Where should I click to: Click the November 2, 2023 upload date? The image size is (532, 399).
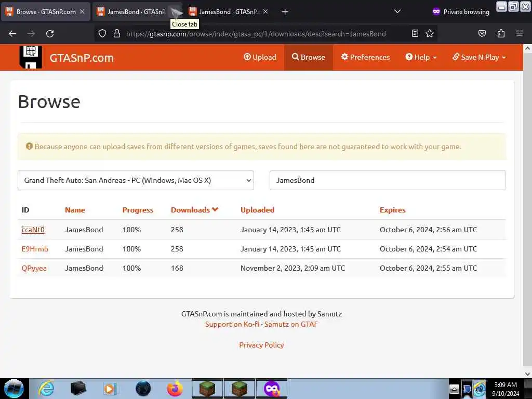(x=293, y=268)
